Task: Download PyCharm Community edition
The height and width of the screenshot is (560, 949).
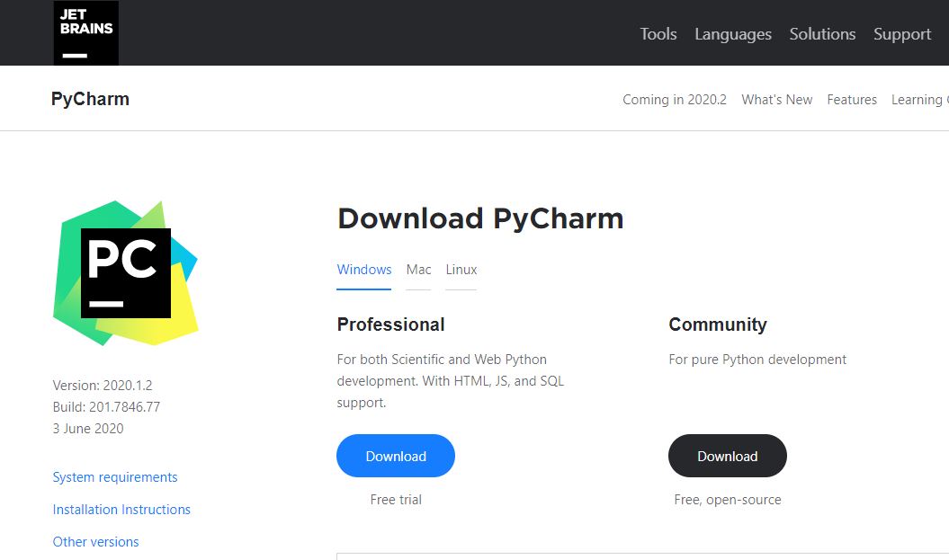Action: coord(728,456)
